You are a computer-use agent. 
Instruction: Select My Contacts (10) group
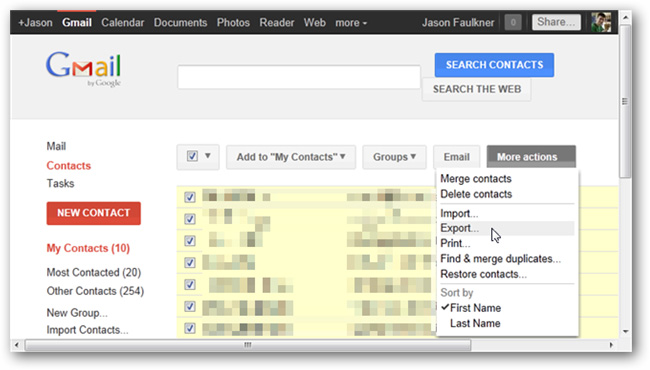pyautogui.click(x=88, y=248)
